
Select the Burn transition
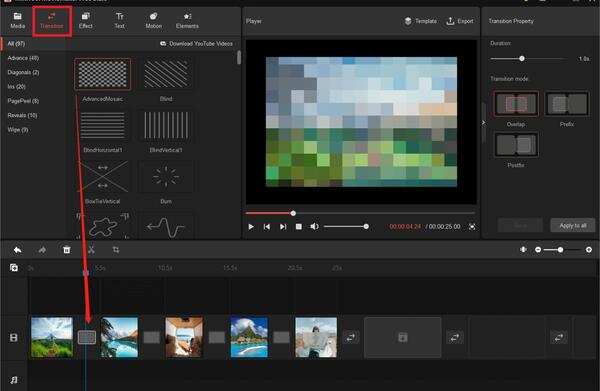[x=166, y=176]
